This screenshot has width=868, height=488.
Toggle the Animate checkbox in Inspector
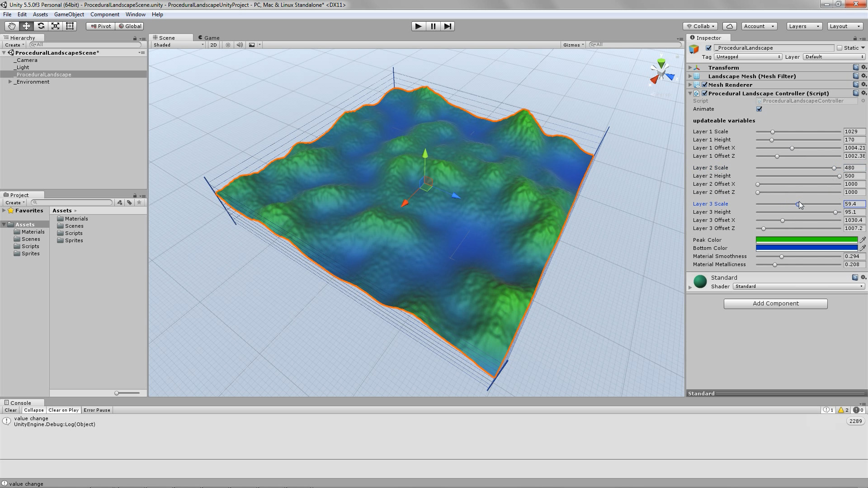pyautogui.click(x=760, y=108)
